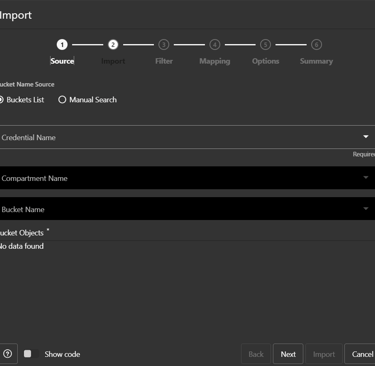This screenshot has width=375, height=366.
Task: Click the Next button
Action: click(288, 354)
